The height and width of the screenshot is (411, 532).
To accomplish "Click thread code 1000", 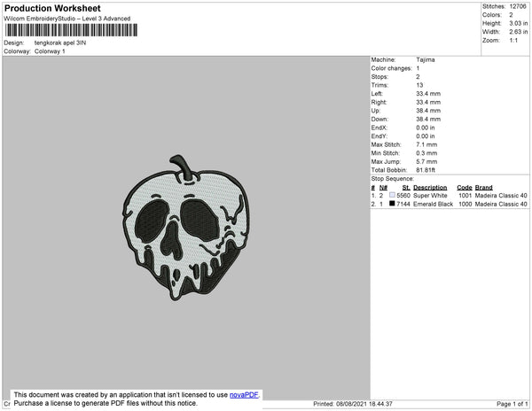I will [465, 204].
